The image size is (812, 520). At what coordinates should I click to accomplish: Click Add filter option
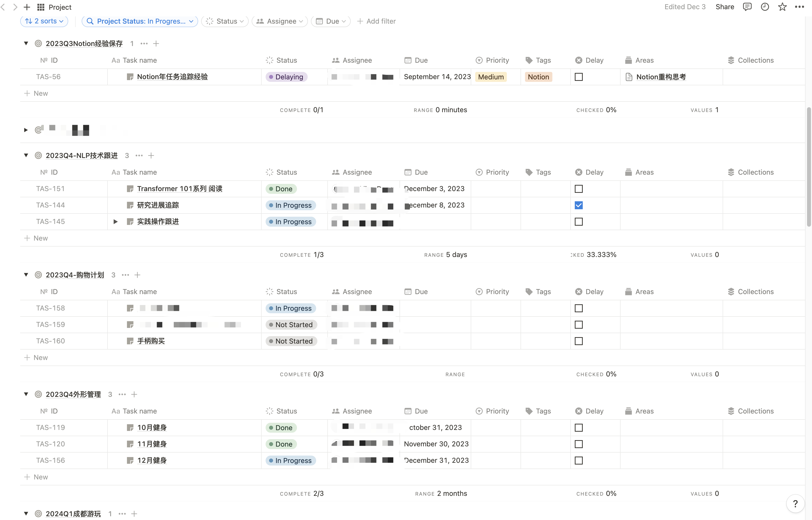coord(376,21)
